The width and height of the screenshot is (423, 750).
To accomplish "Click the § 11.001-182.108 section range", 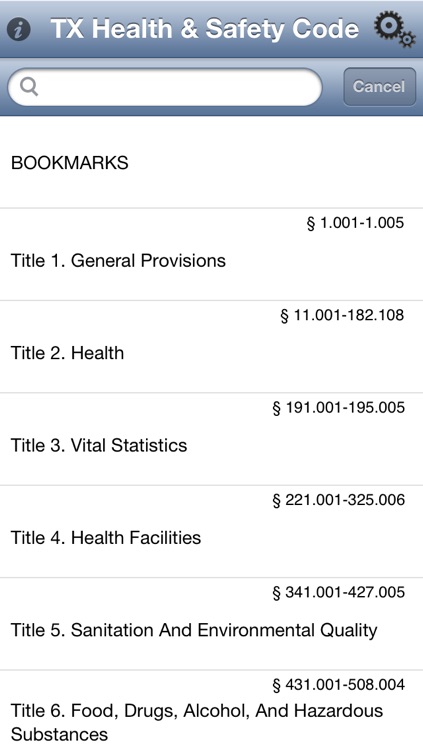I will pyautogui.click(x=342, y=315).
